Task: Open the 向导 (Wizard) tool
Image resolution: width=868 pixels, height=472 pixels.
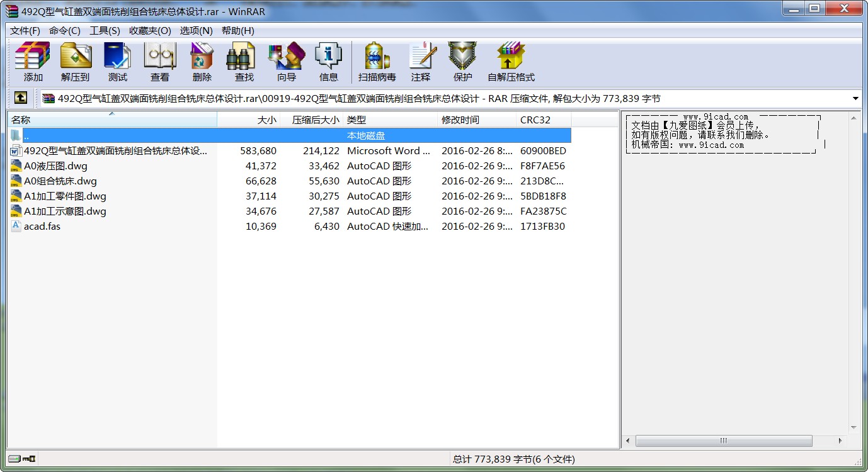Action: [286, 62]
